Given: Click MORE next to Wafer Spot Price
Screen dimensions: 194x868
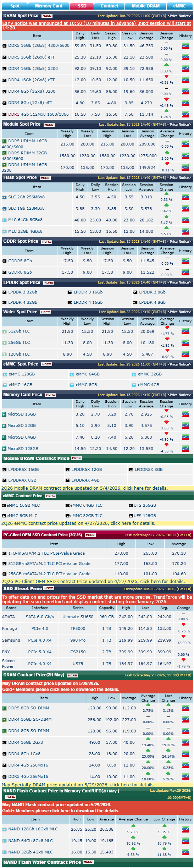Looking at the screenshot, I should point(45,312).
